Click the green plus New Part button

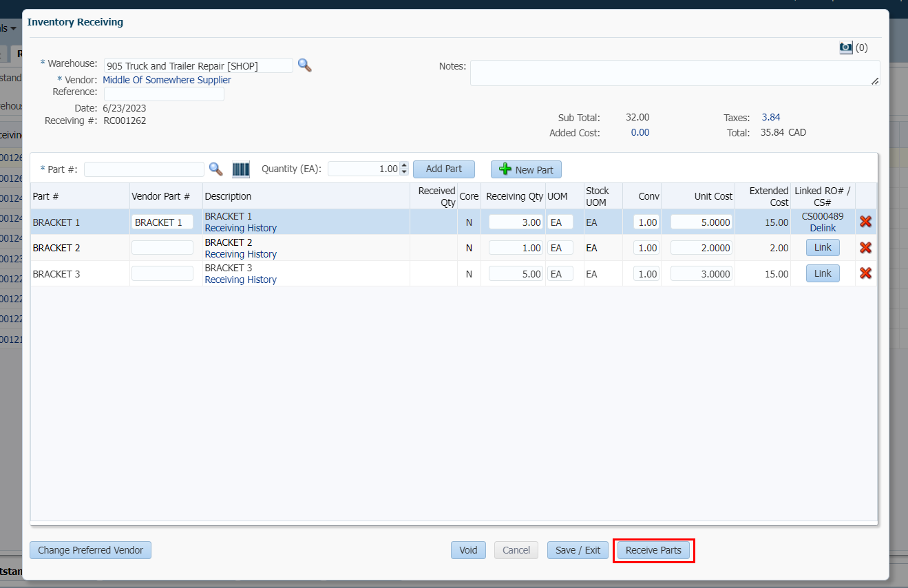pos(526,169)
